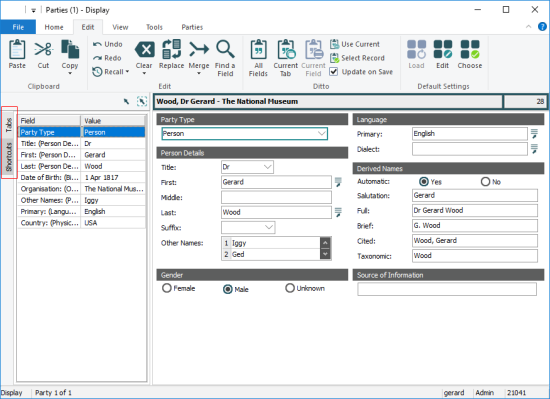This screenshot has width=550, height=399.
Task: Click the Select Record button
Action: tap(357, 58)
